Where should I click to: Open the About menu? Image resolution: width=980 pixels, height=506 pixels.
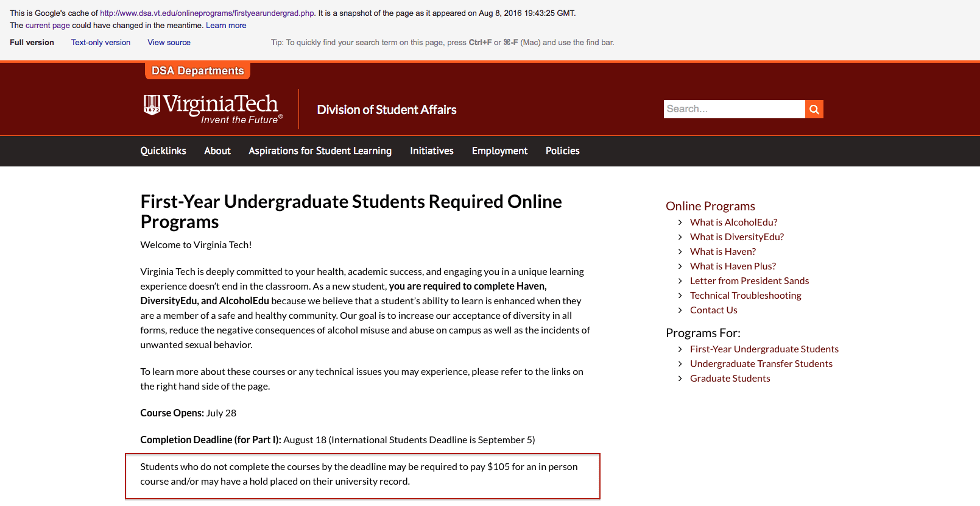[x=217, y=151]
